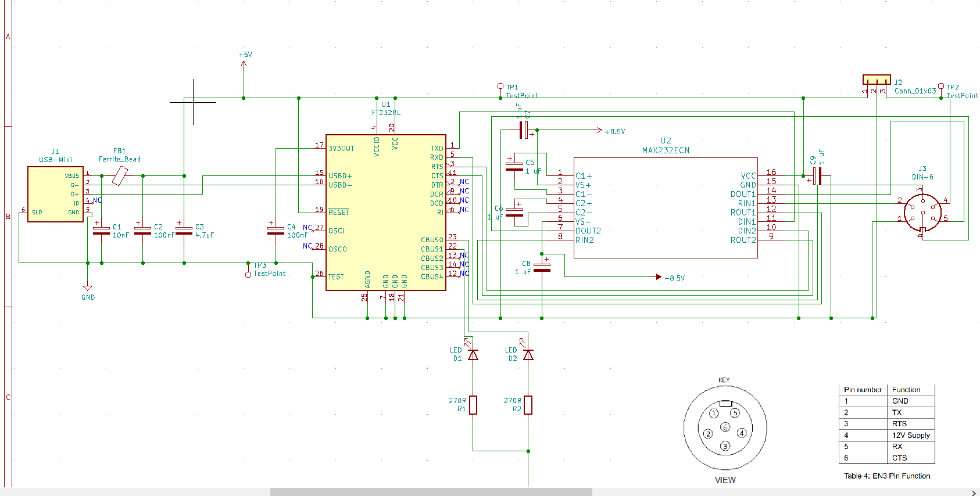980x496 pixels.
Task: Select the C3 4.7uF capacitor symbol
Action: click(184, 231)
